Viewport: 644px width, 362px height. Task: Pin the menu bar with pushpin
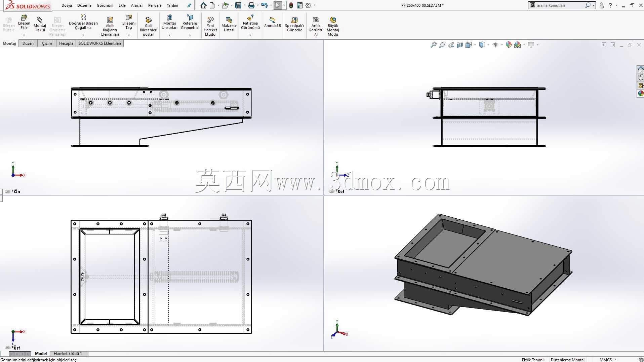189,5
